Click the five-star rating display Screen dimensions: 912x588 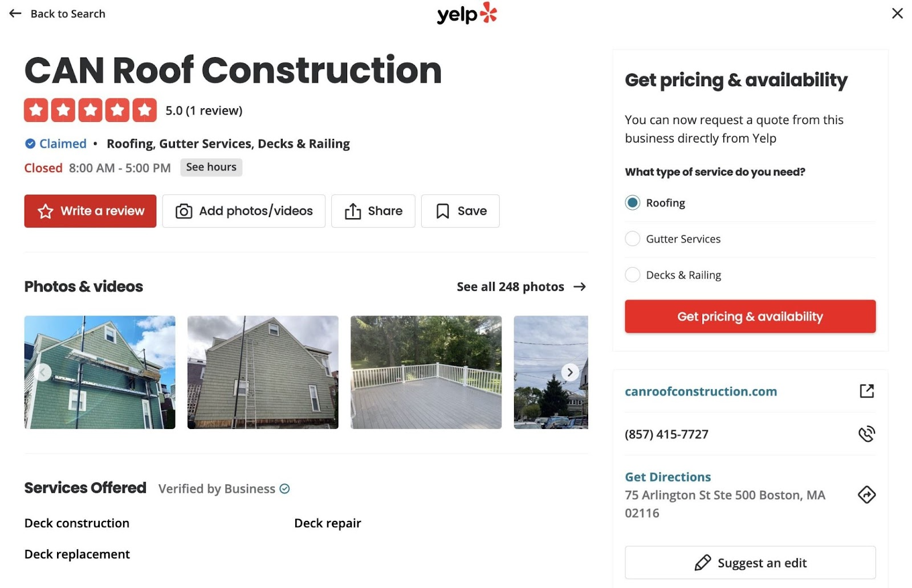pyautogui.click(x=89, y=109)
